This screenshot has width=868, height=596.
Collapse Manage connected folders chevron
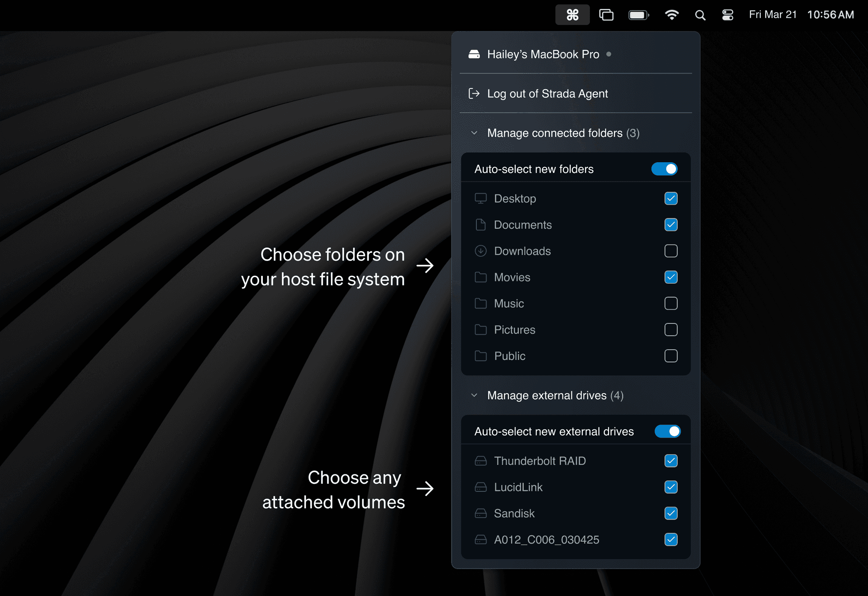(x=474, y=133)
